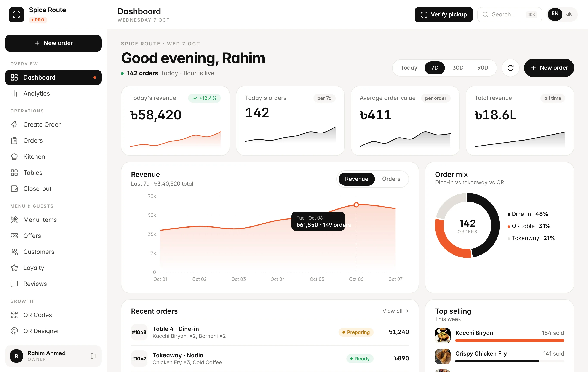Image resolution: width=588 pixels, height=372 pixels.
Task: Click the Spice Route logo icon
Action: pyautogui.click(x=16, y=15)
